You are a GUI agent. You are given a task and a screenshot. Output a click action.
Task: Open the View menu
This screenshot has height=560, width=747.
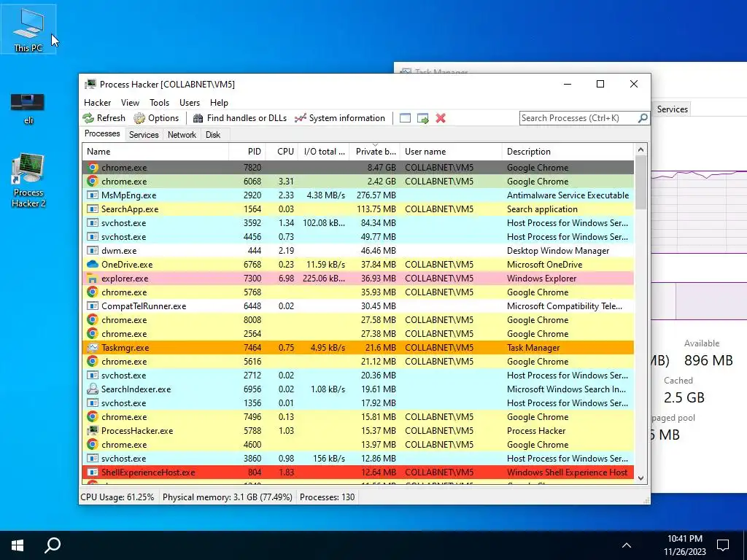(x=130, y=103)
